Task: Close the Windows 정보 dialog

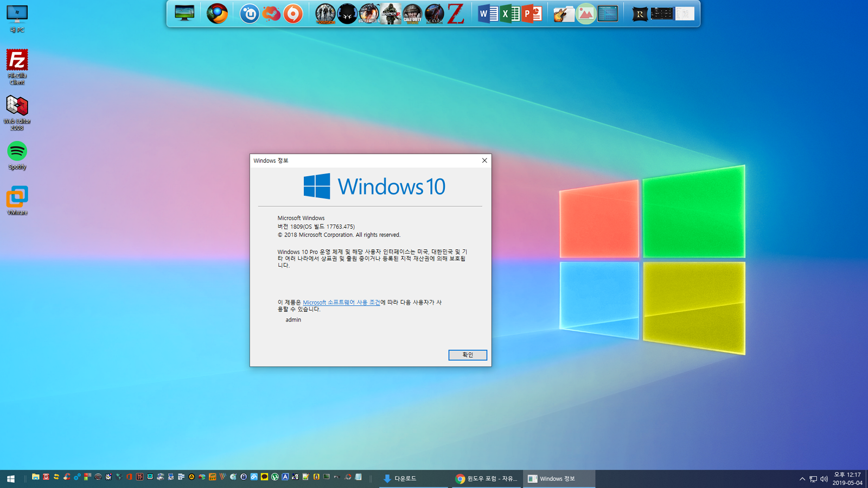Action: [484, 160]
